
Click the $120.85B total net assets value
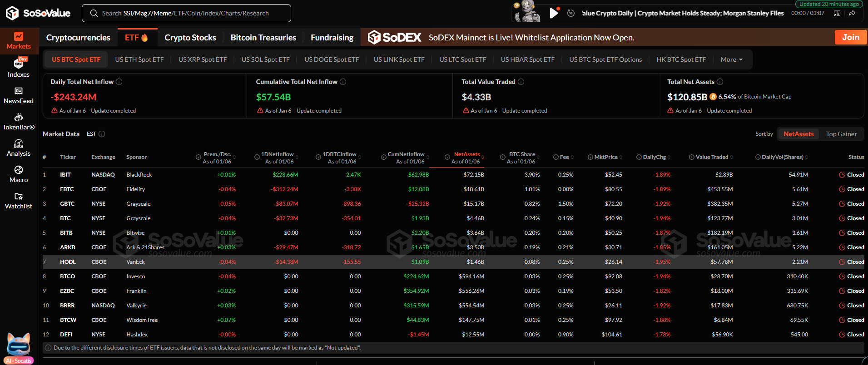687,97
